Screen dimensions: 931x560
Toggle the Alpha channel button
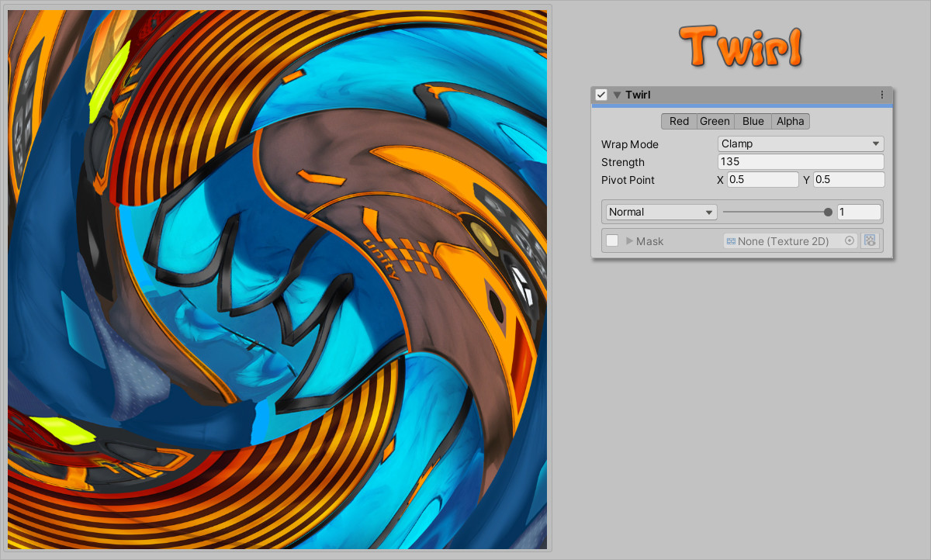pyautogui.click(x=791, y=121)
